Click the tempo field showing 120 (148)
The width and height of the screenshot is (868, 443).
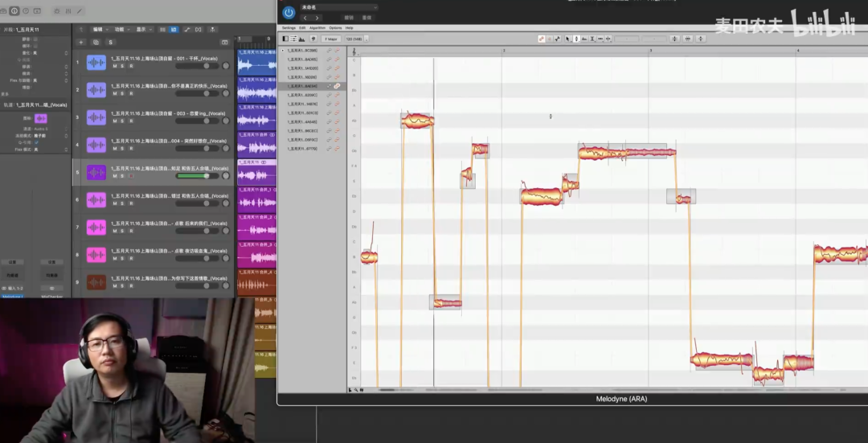354,39
